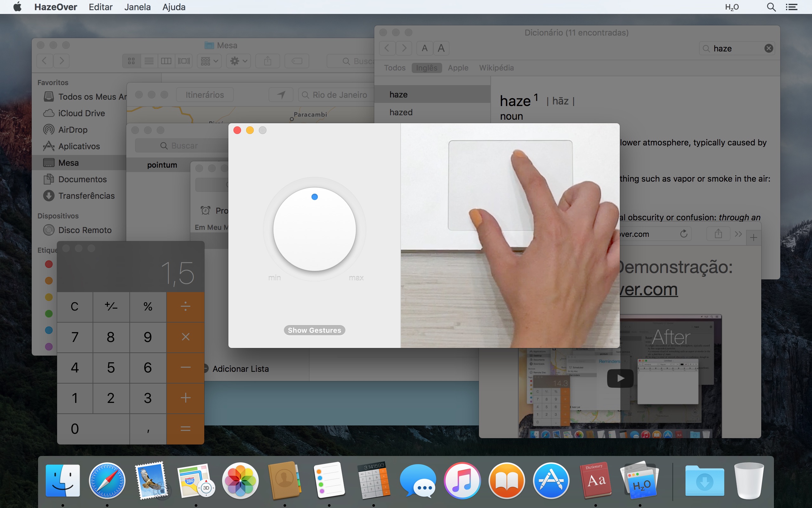Switch Finder to column view
Image resolution: width=812 pixels, height=508 pixels.
pyautogui.click(x=166, y=61)
